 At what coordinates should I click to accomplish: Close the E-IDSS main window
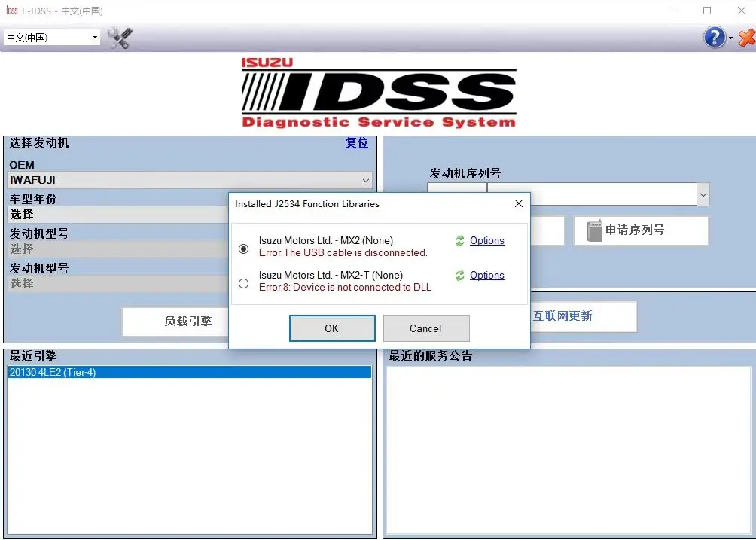coord(742,11)
